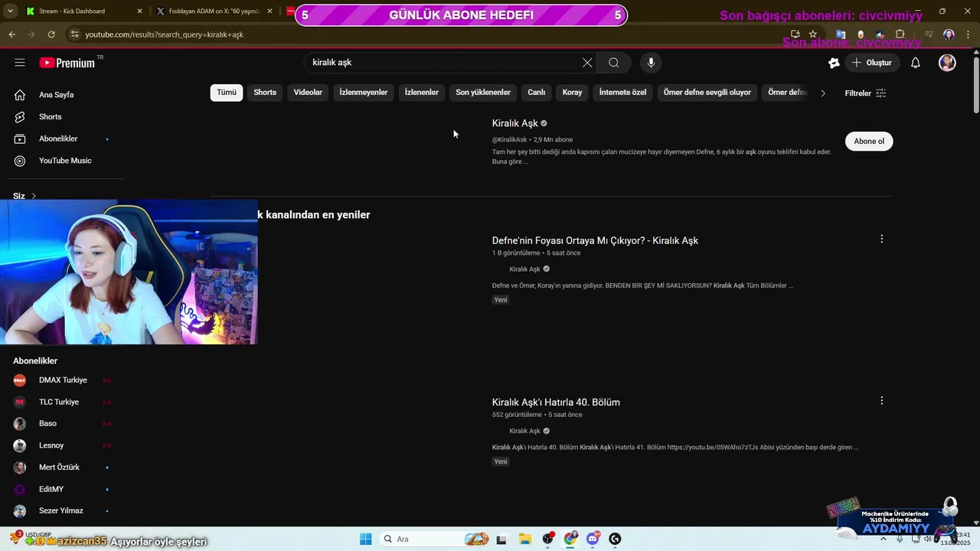The width and height of the screenshot is (980, 551).
Task: Open the browser extensions puzzle icon
Action: [900, 34]
